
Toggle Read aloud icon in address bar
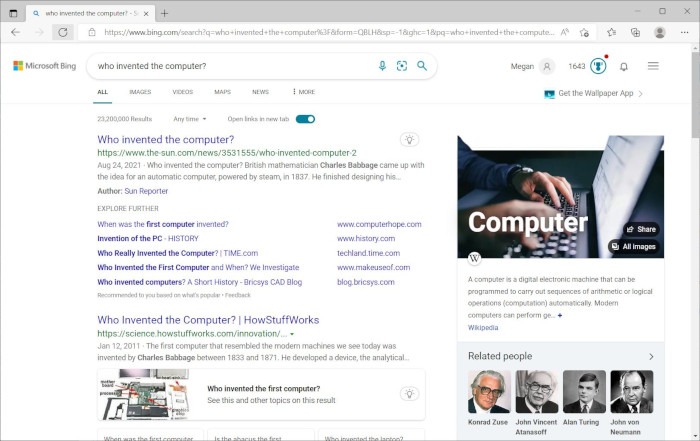click(x=565, y=32)
